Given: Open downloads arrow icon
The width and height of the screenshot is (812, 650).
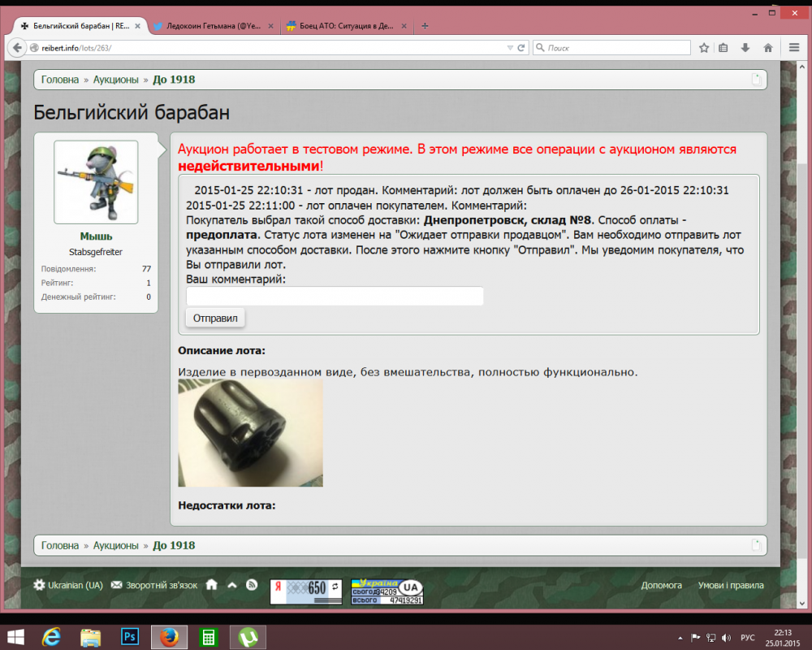Looking at the screenshot, I should (745, 48).
